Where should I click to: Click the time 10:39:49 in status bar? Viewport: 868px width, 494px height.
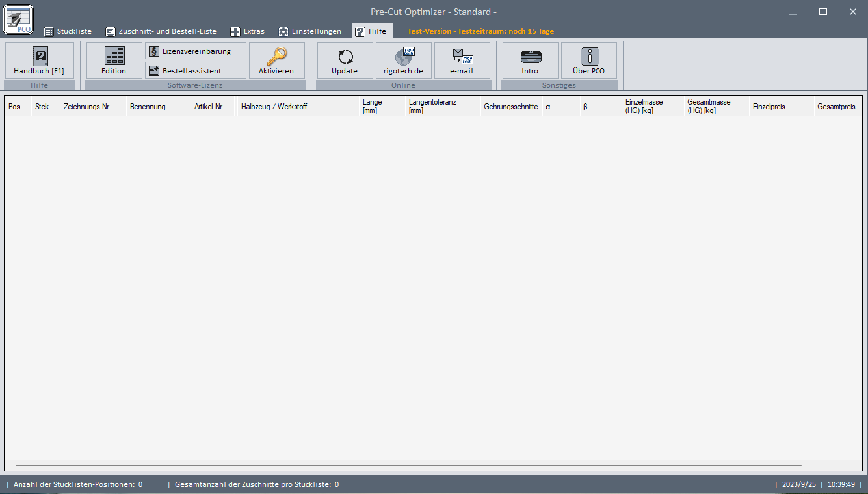[841, 484]
